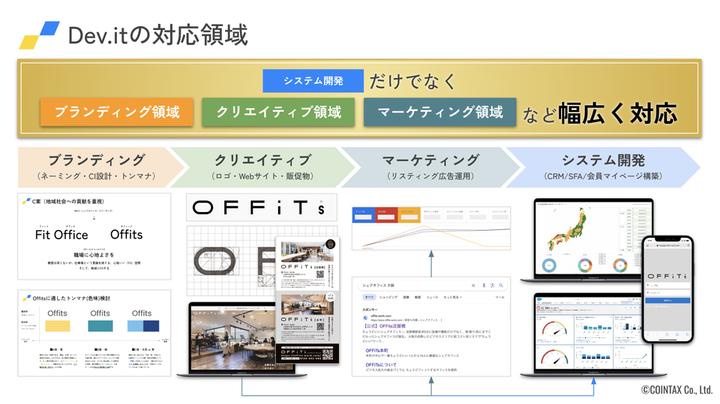Image resolution: width=720 pixels, height=404 pixels.
Task: Click the microphone icon in the search box
Action: 484,285
